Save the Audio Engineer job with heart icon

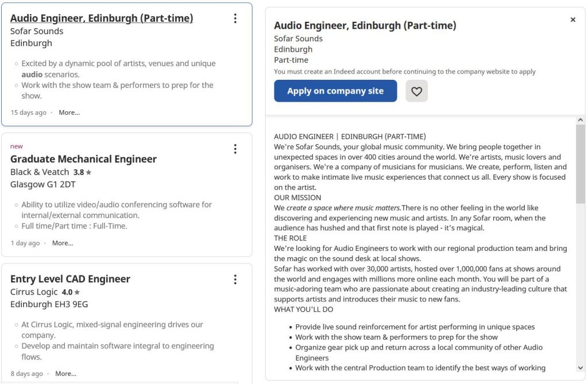[x=416, y=91]
